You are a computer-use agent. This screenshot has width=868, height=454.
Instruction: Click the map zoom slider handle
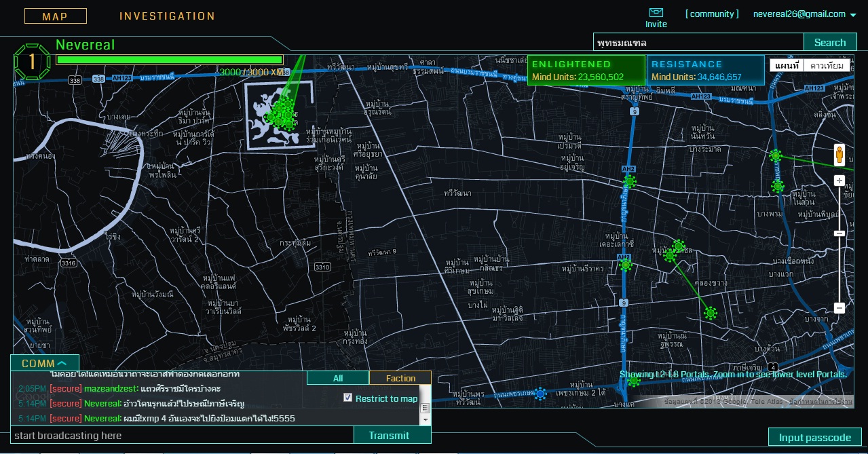(x=839, y=233)
